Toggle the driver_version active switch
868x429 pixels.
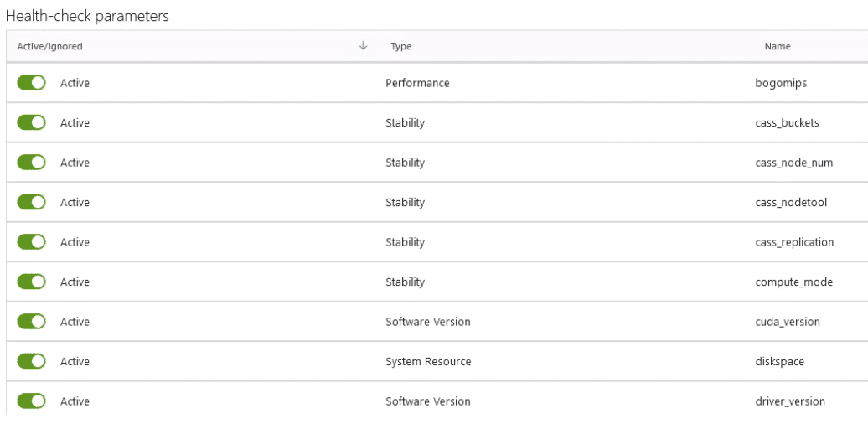point(31,401)
